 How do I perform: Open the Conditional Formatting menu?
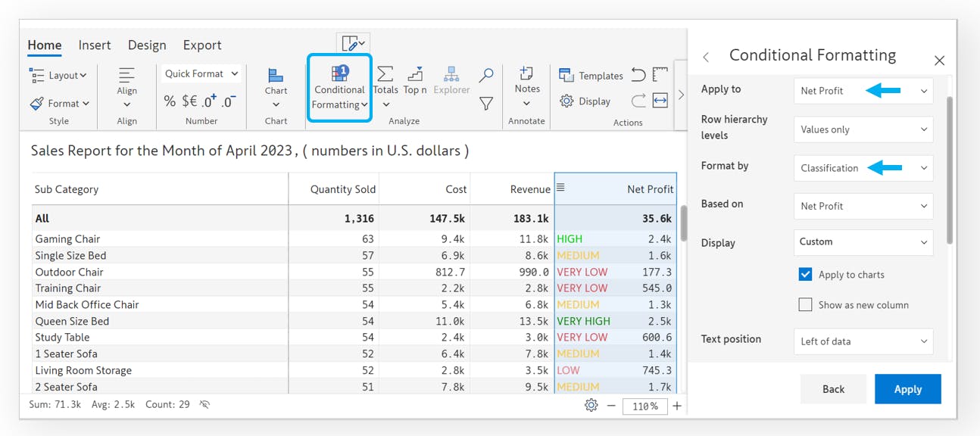340,88
